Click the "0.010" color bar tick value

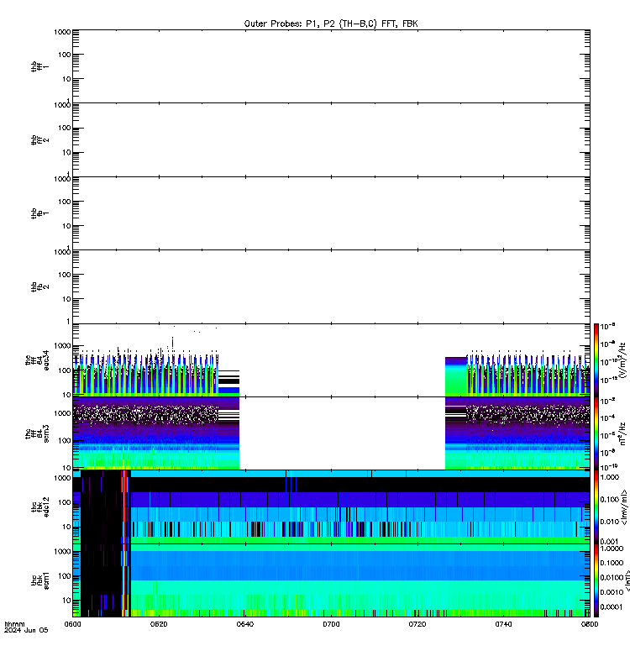(x=610, y=522)
